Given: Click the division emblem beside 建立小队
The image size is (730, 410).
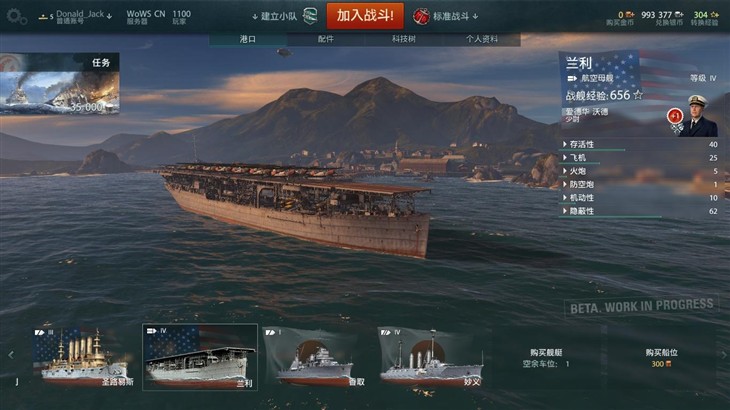Looking at the screenshot, I should click(x=311, y=16).
